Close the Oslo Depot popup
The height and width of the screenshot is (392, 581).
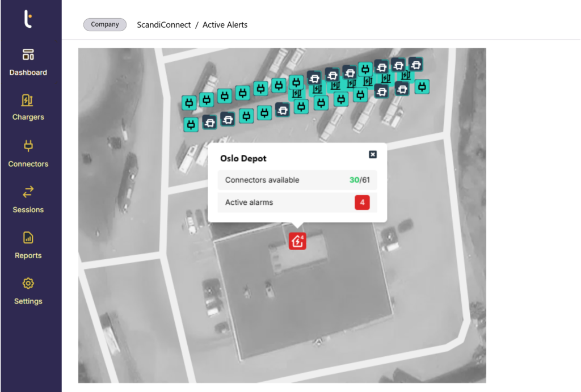(373, 154)
